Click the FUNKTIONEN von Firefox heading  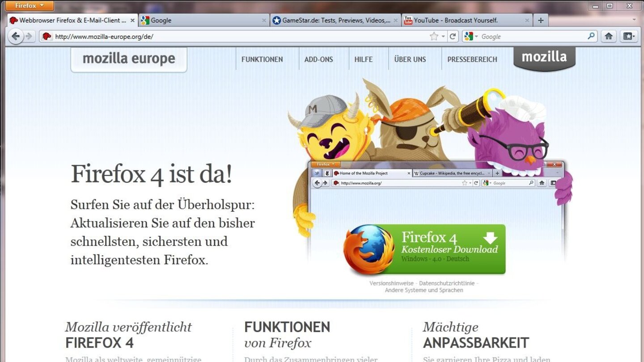point(287,335)
